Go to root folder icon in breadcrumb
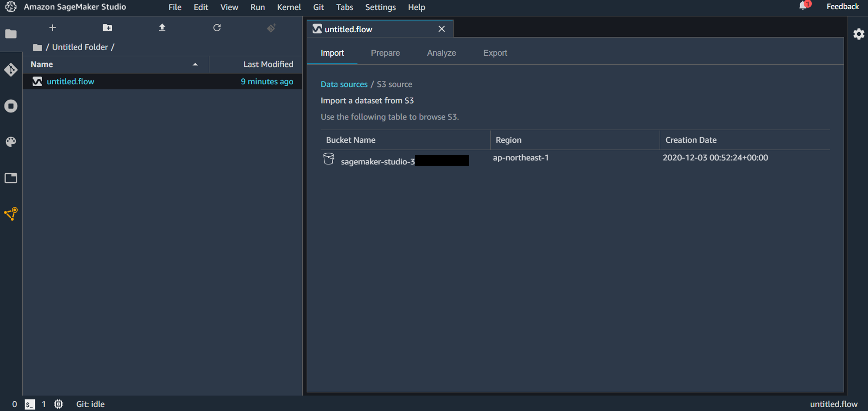868x411 pixels. click(38, 47)
